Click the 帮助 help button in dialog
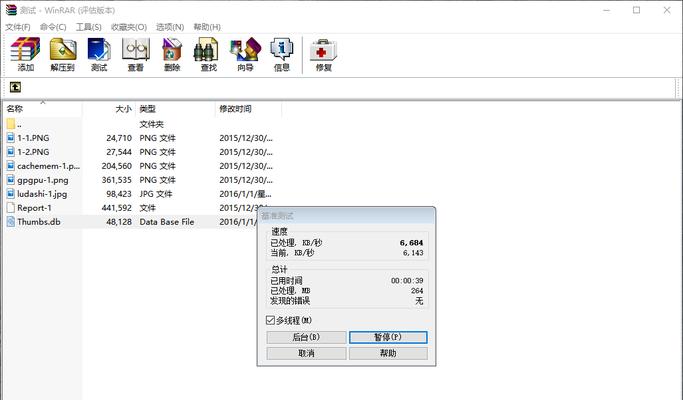683x400 pixels. (388, 353)
